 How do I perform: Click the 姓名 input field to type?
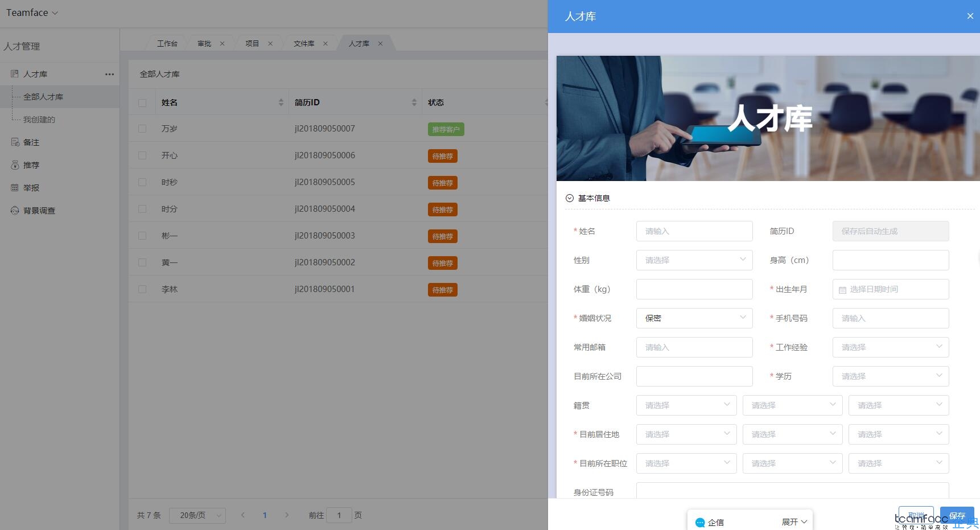(694, 231)
